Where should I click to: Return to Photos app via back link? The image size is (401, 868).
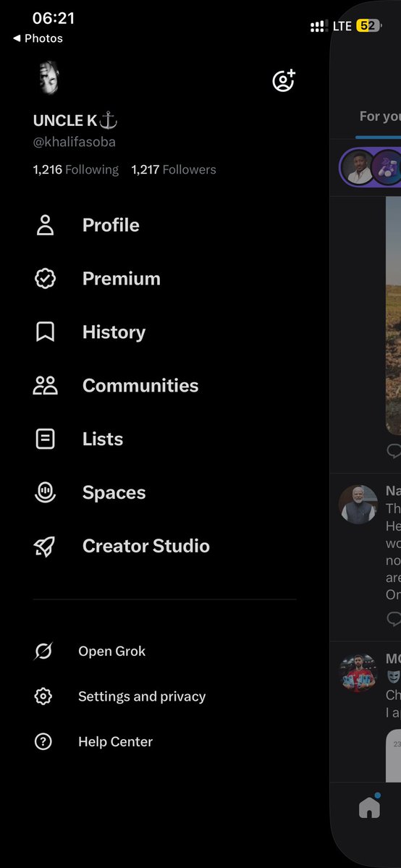click(38, 38)
